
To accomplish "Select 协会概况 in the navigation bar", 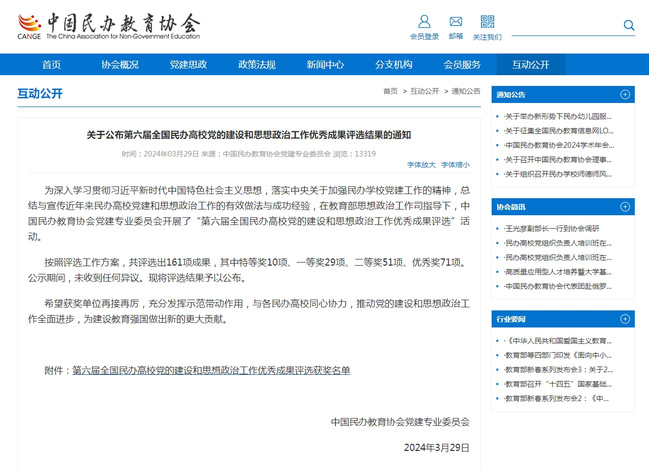I will (120, 64).
